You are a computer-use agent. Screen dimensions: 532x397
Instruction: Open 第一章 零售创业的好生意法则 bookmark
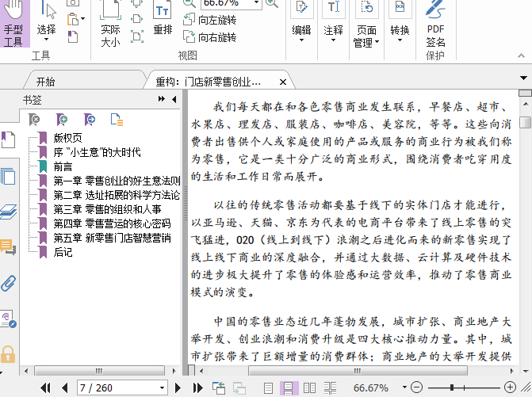pos(117,181)
